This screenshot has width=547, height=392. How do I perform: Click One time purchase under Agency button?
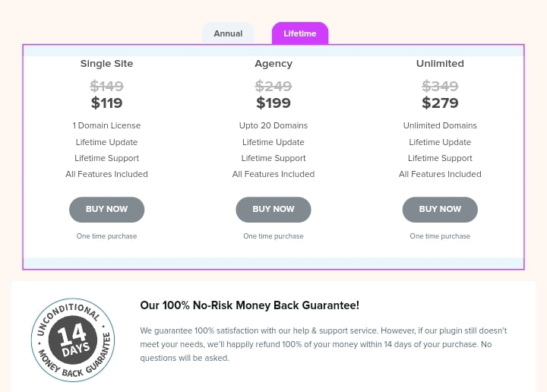[273, 236]
